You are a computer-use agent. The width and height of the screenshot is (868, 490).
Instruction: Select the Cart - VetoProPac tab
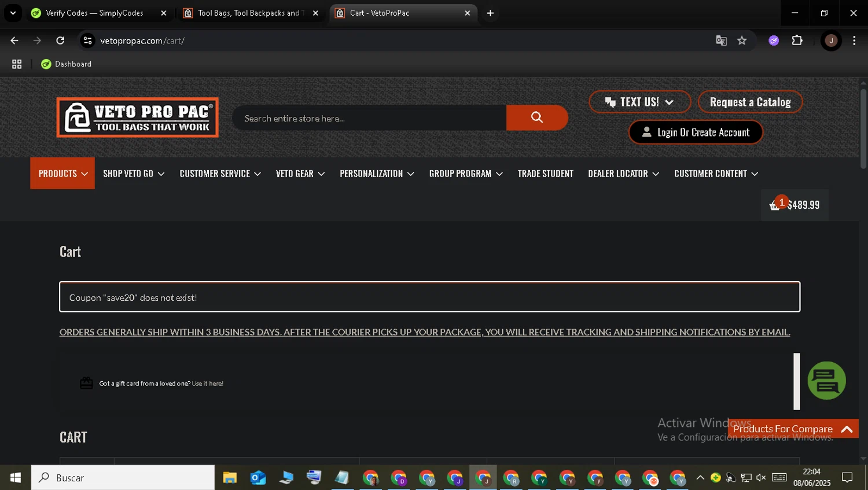pos(403,13)
